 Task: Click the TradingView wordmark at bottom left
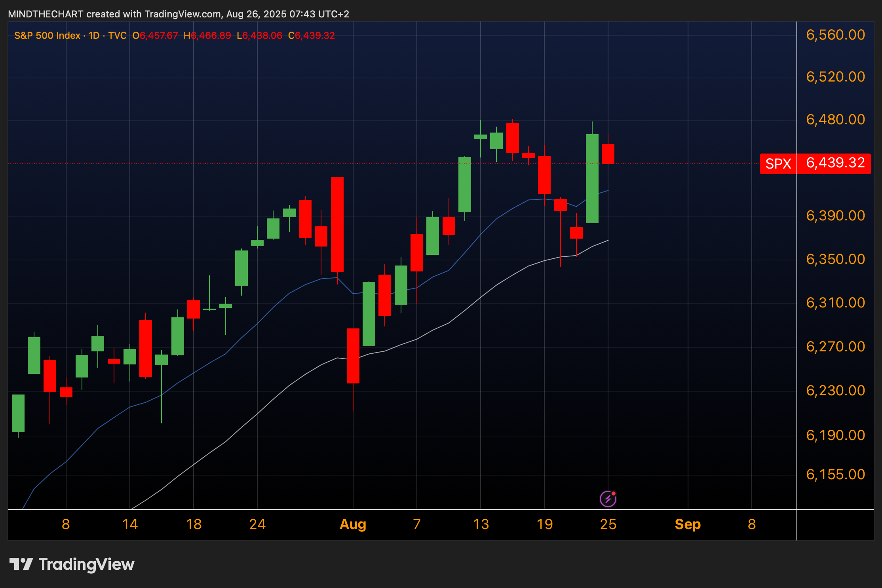[86, 564]
